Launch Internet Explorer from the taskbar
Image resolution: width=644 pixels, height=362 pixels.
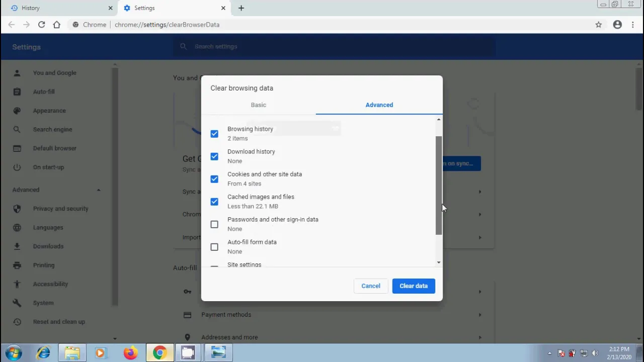(43, 353)
